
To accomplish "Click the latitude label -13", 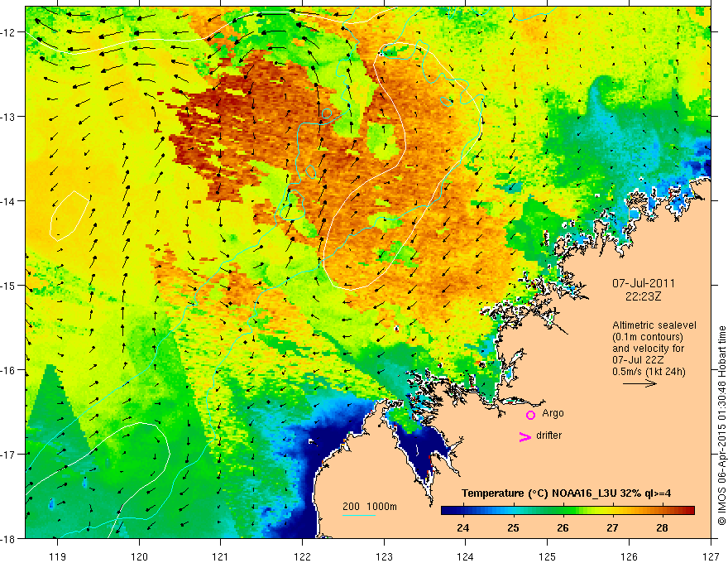I will click(x=10, y=117).
